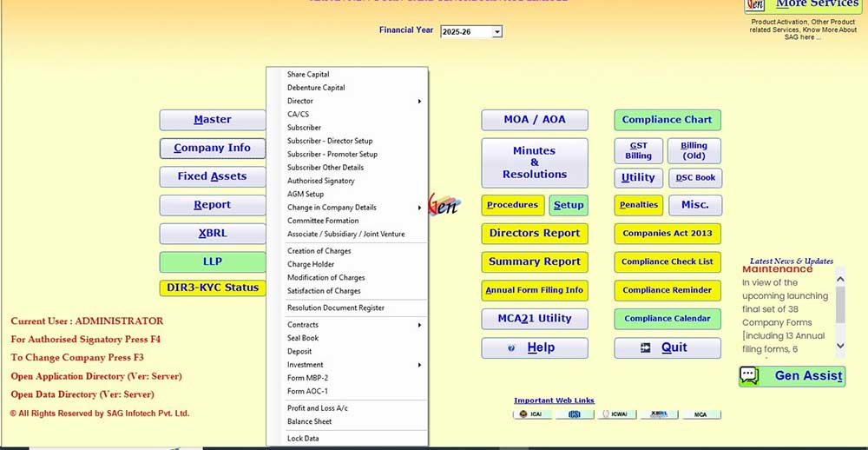The height and width of the screenshot is (450, 868).
Task: Click the Directors Report button
Action: click(534, 233)
